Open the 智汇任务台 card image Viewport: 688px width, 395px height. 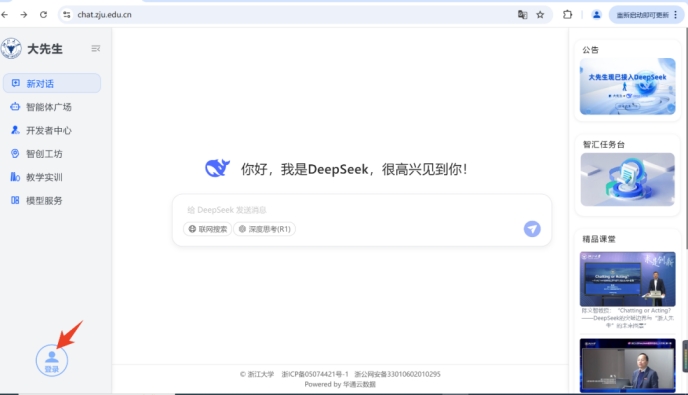(627, 180)
